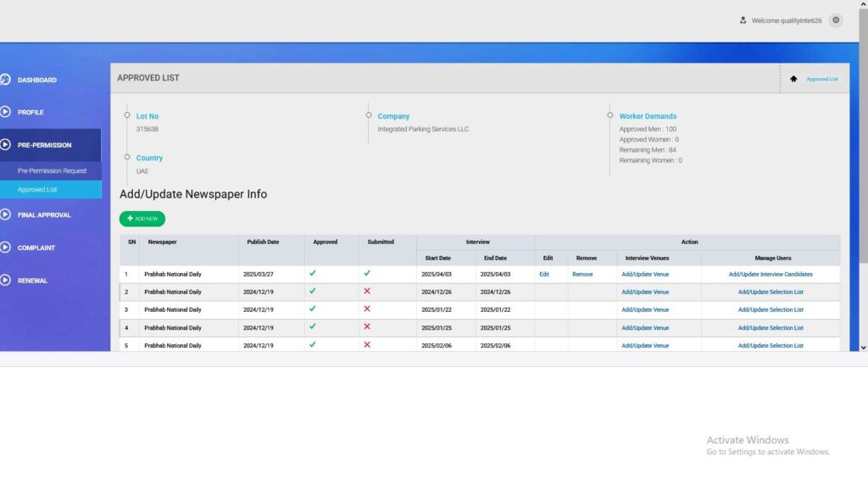The width and height of the screenshot is (868, 479).
Task: Open Add/Update Selection List for row 5
Action: [770, 346]
